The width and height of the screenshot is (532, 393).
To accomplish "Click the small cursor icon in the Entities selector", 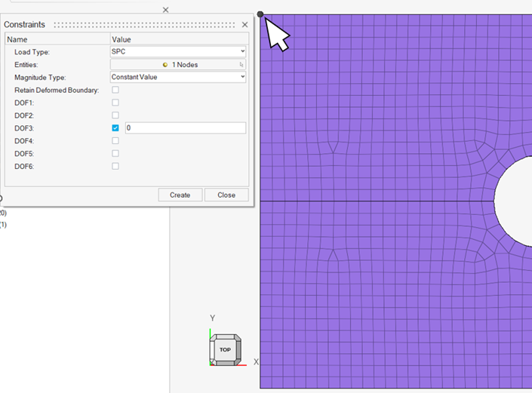I will click(241, 65).
